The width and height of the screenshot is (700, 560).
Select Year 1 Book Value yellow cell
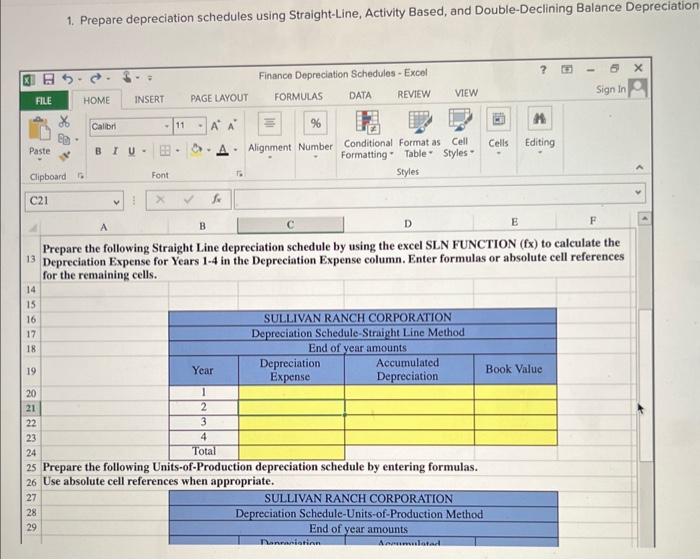(x=516, y=392)
